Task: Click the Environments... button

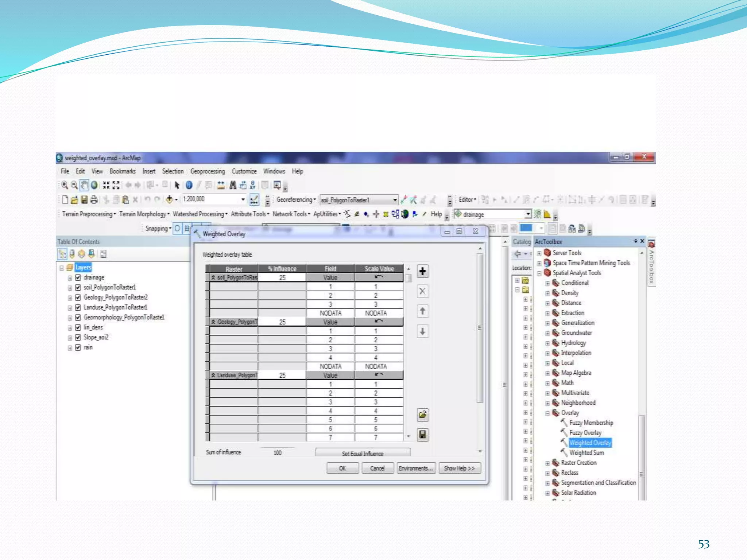Action: point(415,468)
